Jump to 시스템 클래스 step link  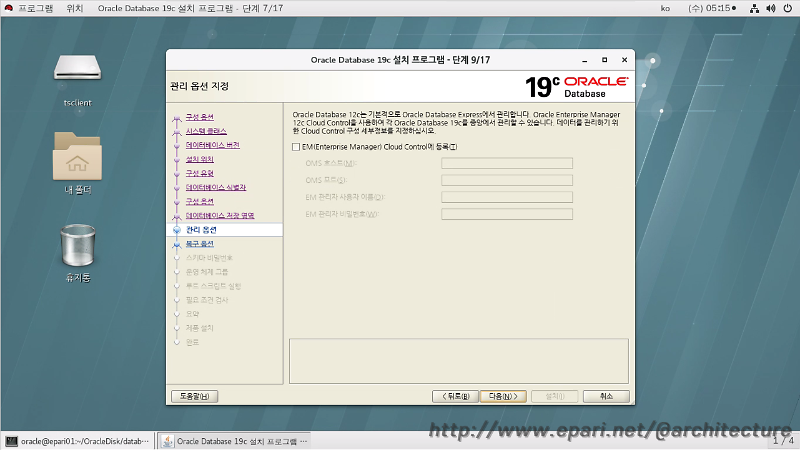point(206,131)
